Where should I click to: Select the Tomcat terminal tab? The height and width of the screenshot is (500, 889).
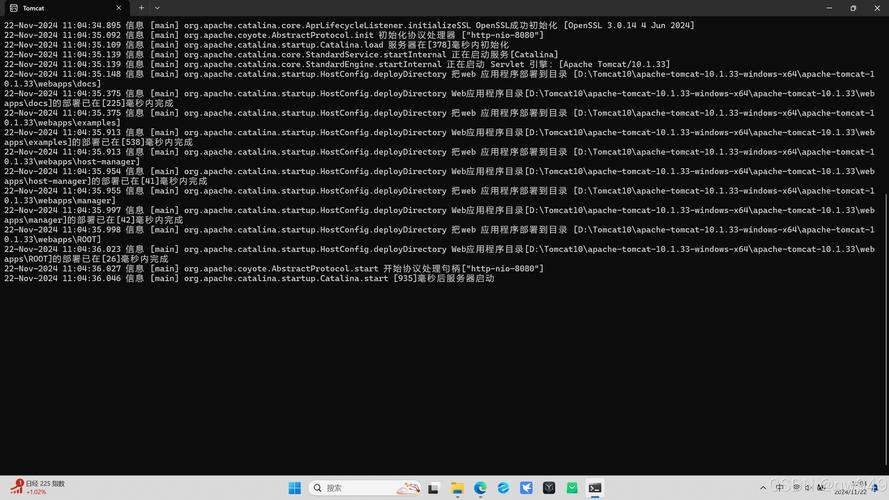click(50, 8)
